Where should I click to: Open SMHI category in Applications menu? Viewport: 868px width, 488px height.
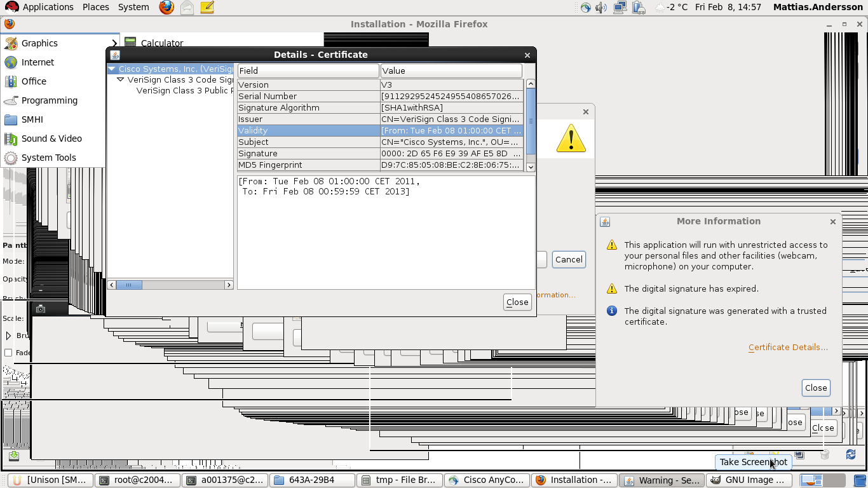click(60, 119)
